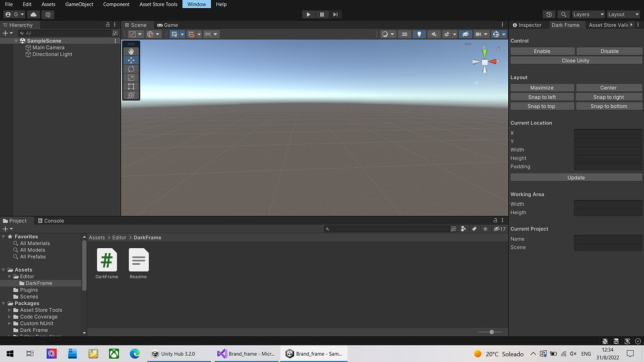Select the Scale tool
Viewport: 644px width, 362px height.
click(131, 77)
